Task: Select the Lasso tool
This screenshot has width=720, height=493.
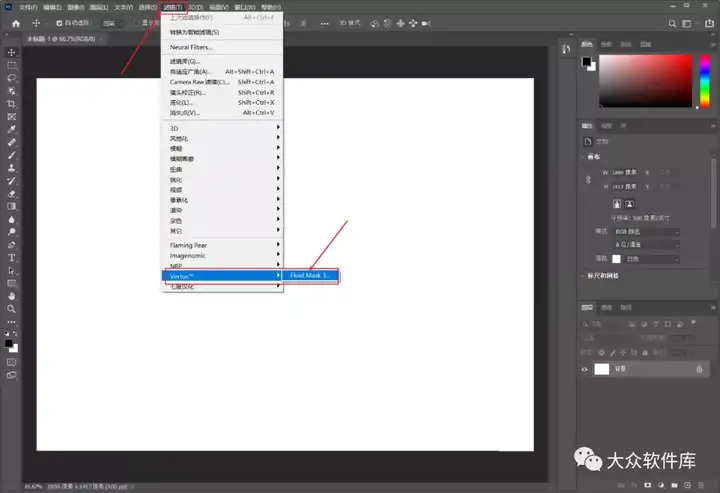Action: 11,78
